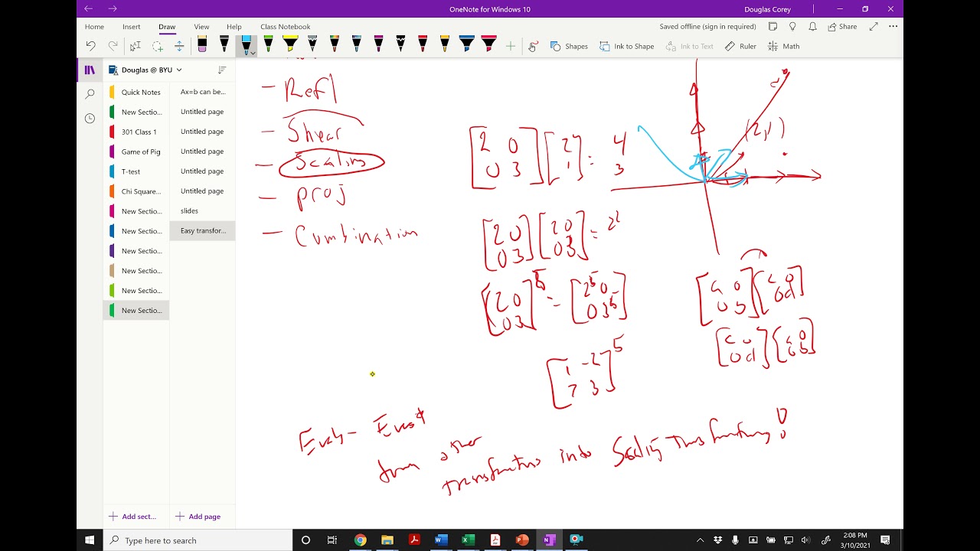Viewport: 980px width, 551px height.
Task: Enter full screen mode
Action: [874, 27]
